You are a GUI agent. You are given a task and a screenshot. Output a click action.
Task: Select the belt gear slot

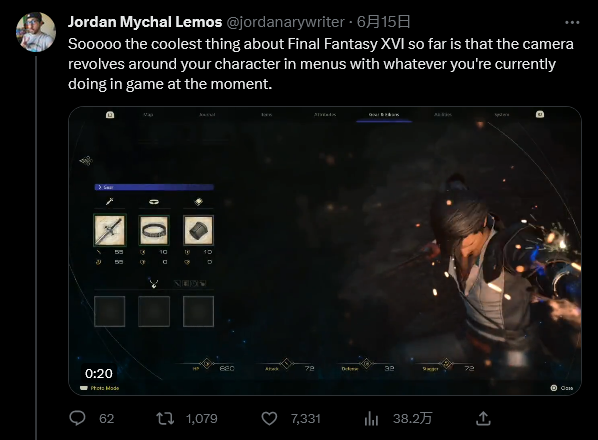[x=154, y=230]
